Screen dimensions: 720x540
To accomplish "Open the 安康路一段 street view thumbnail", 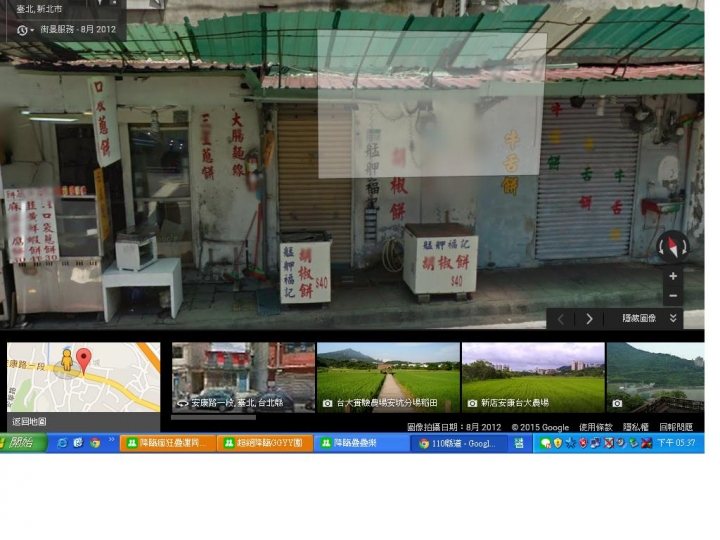I will pyautogui.click(x=243, y=377).
